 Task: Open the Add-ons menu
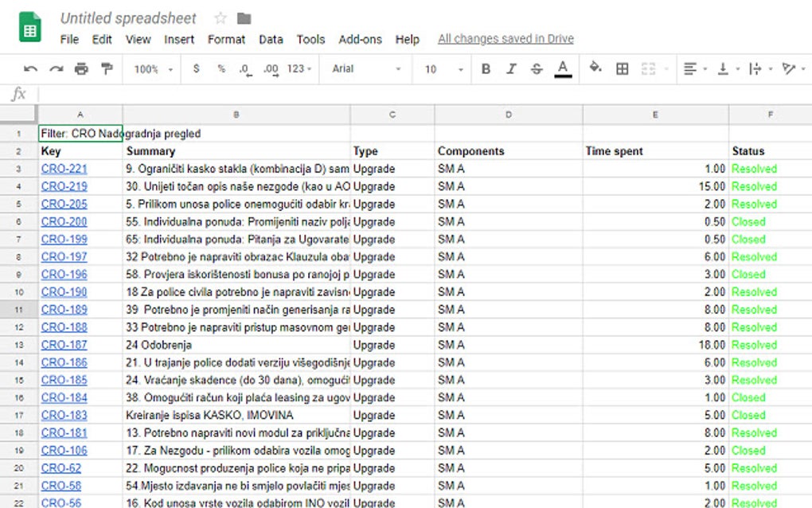[x=361, y=39]
